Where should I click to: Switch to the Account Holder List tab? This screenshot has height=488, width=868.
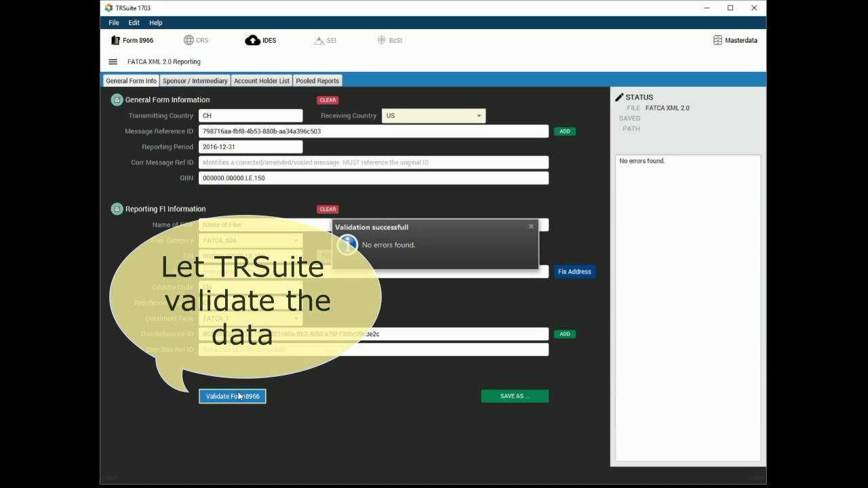(262, 81)
